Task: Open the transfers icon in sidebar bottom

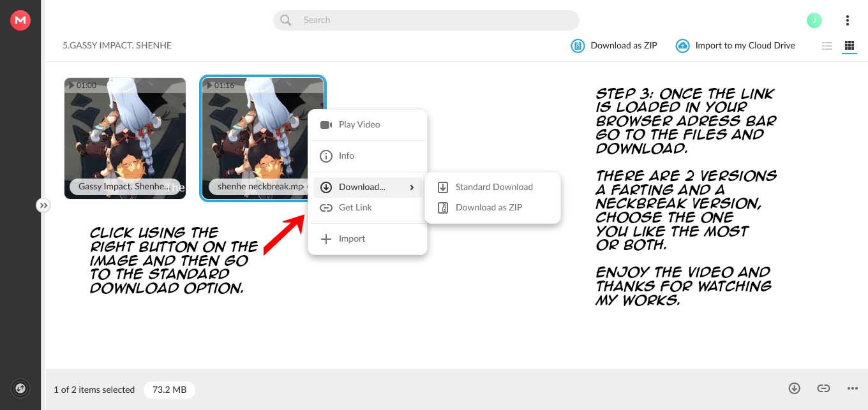Action: [x=20, y=388]
